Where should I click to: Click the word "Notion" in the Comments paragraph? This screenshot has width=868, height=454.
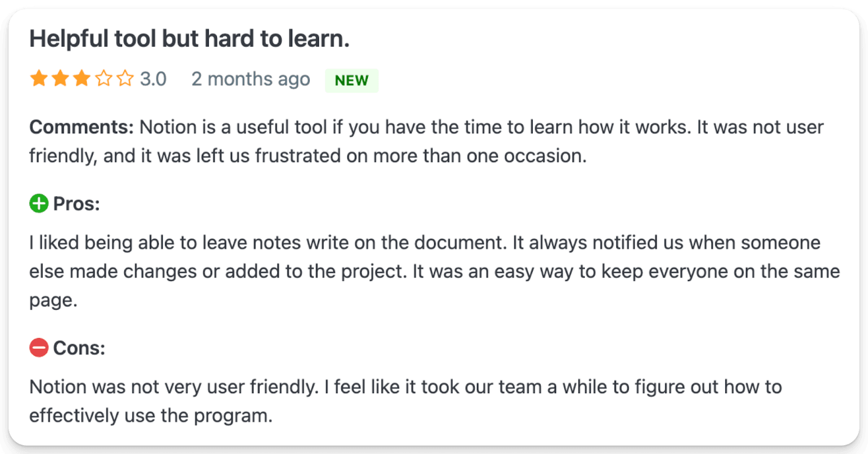point(168,127)
